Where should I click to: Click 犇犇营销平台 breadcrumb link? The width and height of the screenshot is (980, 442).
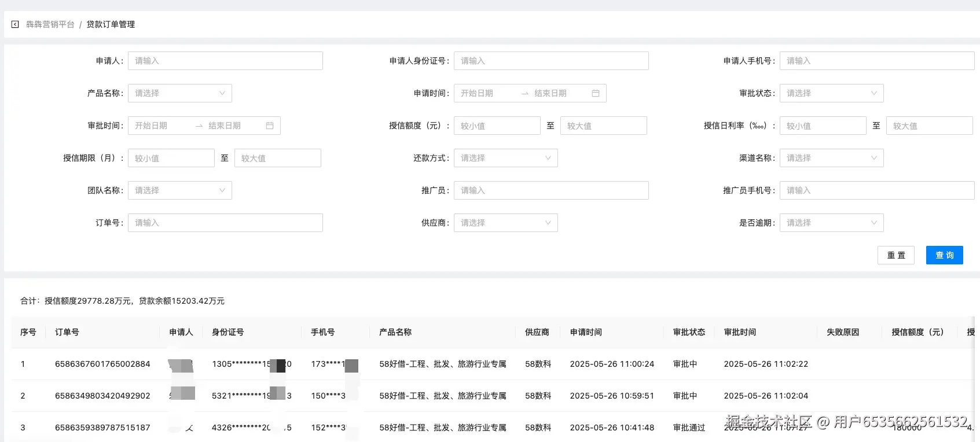coord(50,24)
